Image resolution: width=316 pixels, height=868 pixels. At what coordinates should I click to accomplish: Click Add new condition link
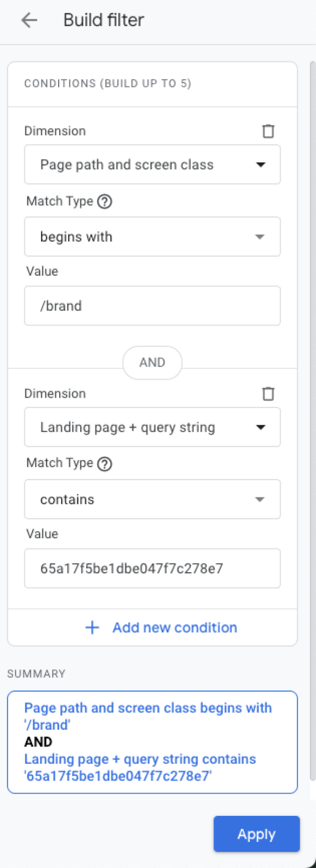point(175,628)
